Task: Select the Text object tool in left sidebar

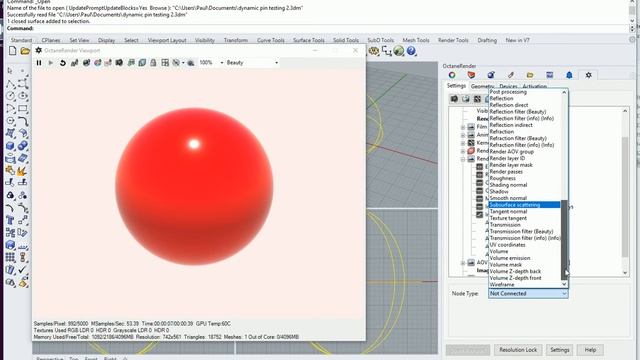Action: 10,220
